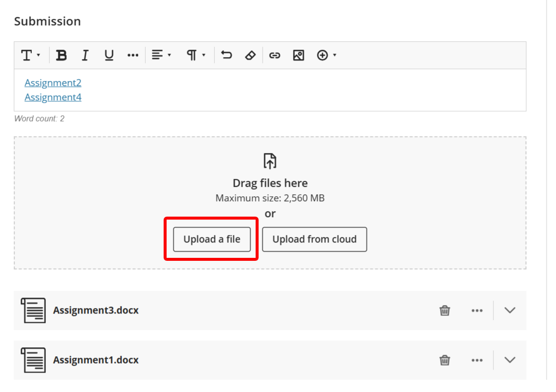Open the text style T menu
The height and width of the screenshot is (392, 556).
(30, 55)
